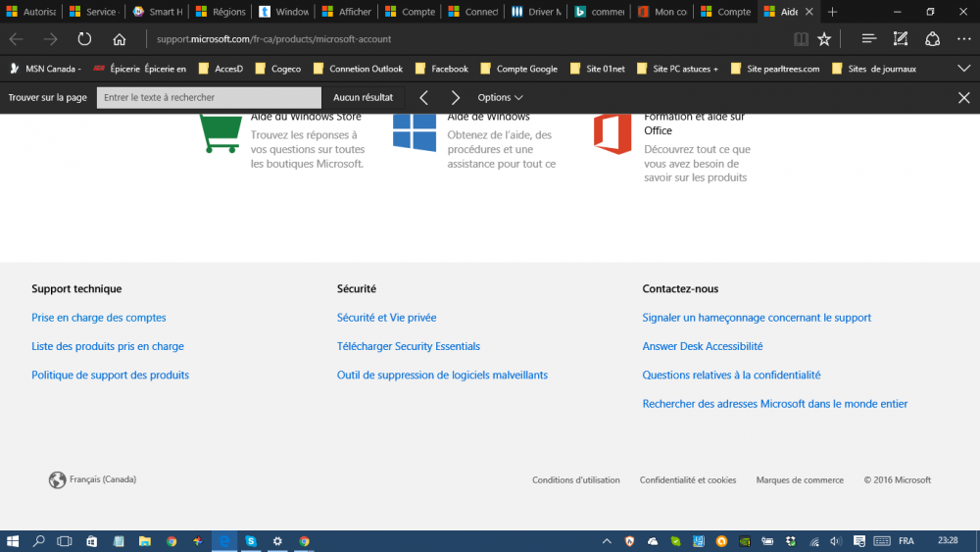Screen dimensions: 980x552
Task: Go to the Edge home page icon
Action: point(119,39)
